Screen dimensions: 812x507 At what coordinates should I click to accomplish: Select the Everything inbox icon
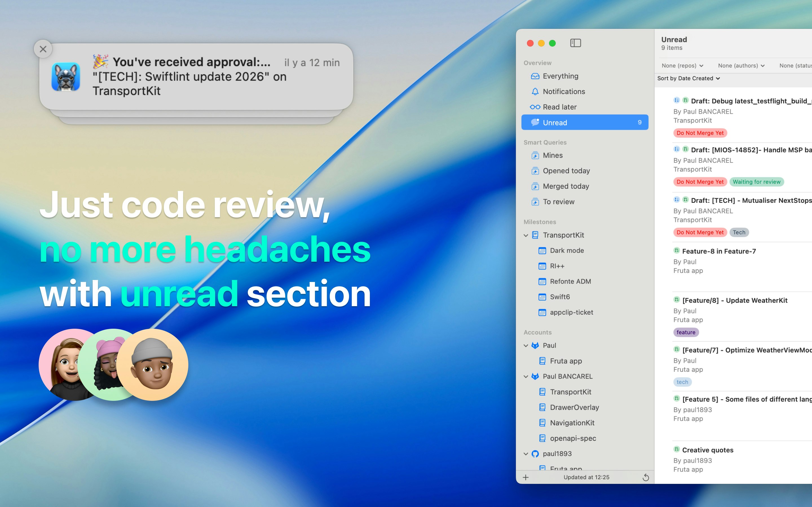point(535,76)
